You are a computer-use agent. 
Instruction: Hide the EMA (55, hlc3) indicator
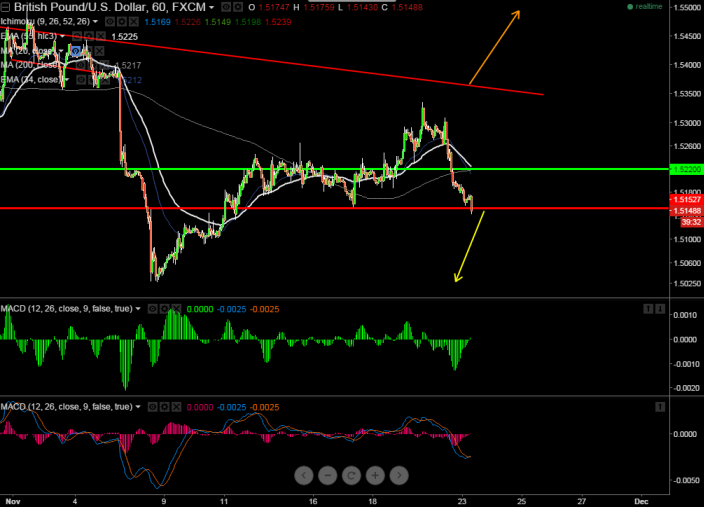(77, 36)
